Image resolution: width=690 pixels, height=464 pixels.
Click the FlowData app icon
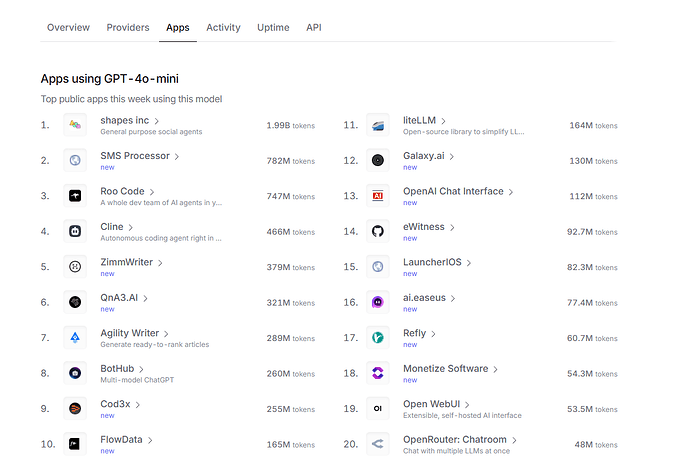point(75,444)
